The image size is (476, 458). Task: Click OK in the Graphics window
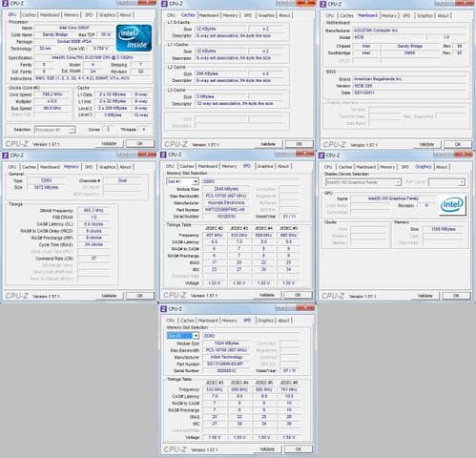[456, 296]
